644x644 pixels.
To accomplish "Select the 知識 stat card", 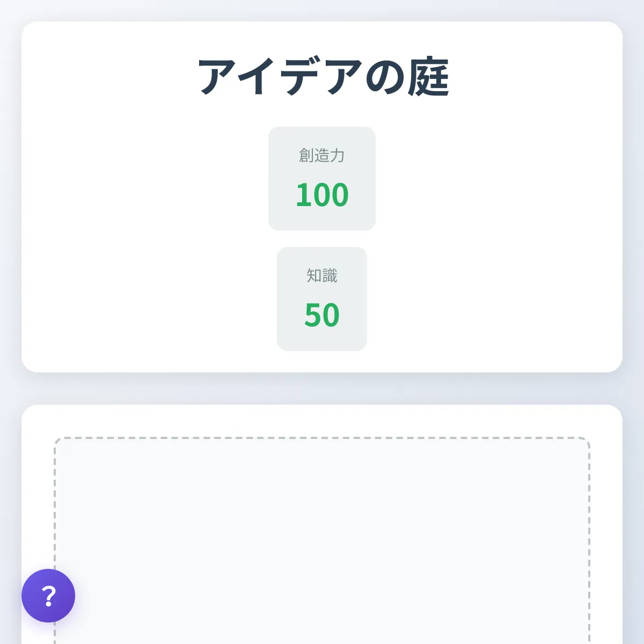I will [x=322, y=298].
